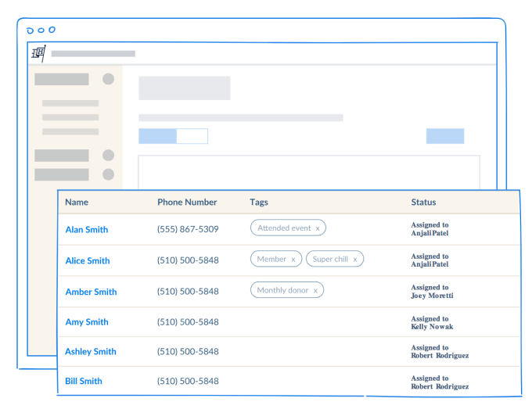This screenshot has width=532, height=409.
Task: Click Bill Smith's Assigned to Robert Rodriguez status
Action: pos(440,382)
